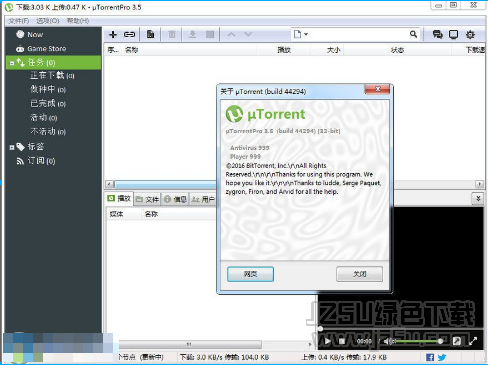The width and height of the screenshot is (488, 365).
Task: Click in the toolbar search field
Action: pyautogui.click(x=358, y=34)
